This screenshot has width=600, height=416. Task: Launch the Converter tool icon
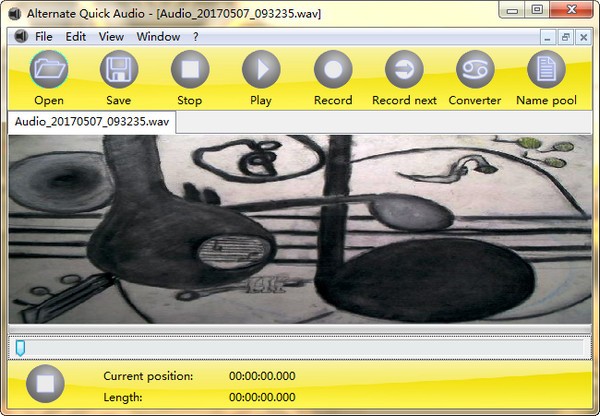tap(475, 70)
